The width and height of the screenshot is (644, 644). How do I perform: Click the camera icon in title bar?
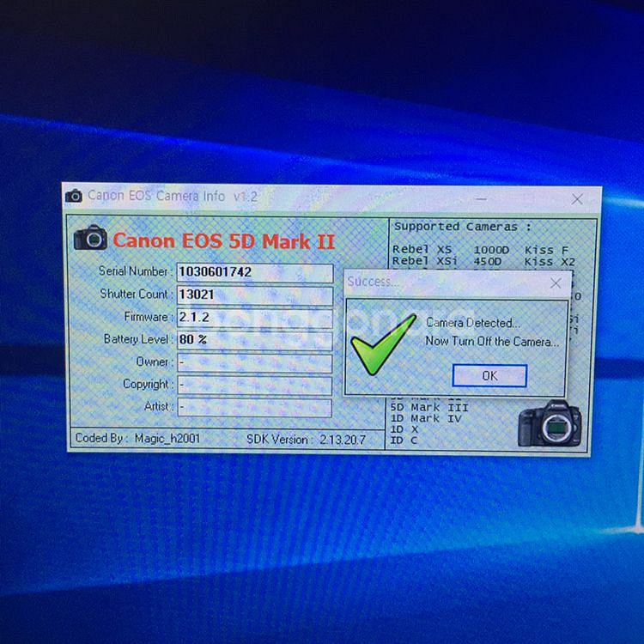[x=75, y=197]
